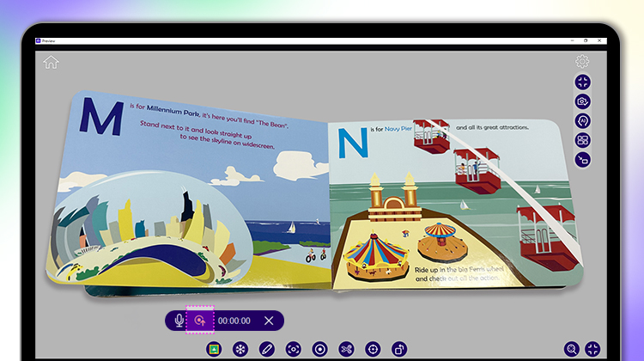Open the settings gear
This screenshot has width=644, height=361.
(x=582, y=61)
